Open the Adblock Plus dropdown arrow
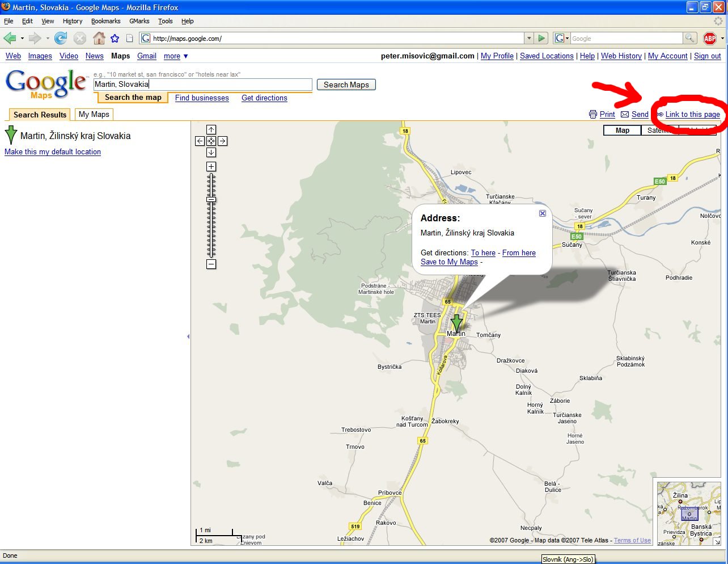 (722, 39)
